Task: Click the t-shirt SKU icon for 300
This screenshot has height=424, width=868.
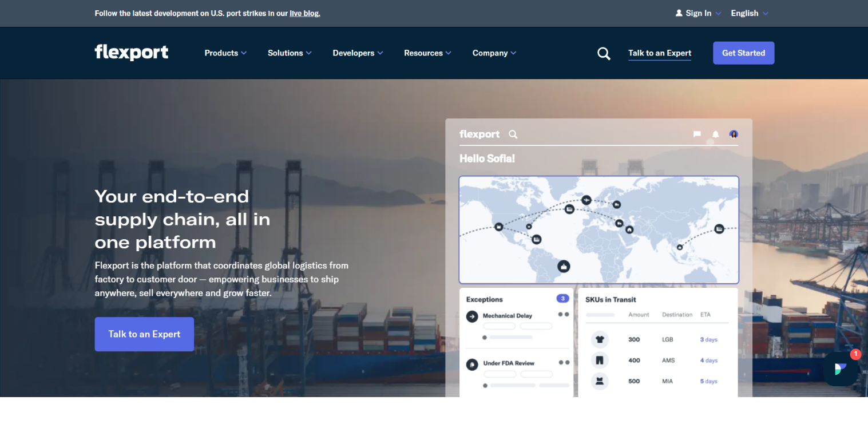Action: click(x=600, y=339)
